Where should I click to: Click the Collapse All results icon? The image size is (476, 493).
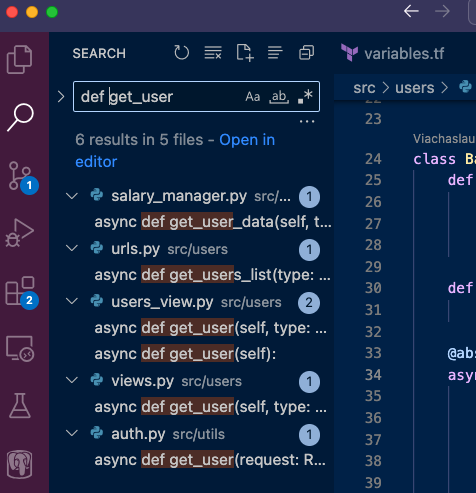coord(306,53)
